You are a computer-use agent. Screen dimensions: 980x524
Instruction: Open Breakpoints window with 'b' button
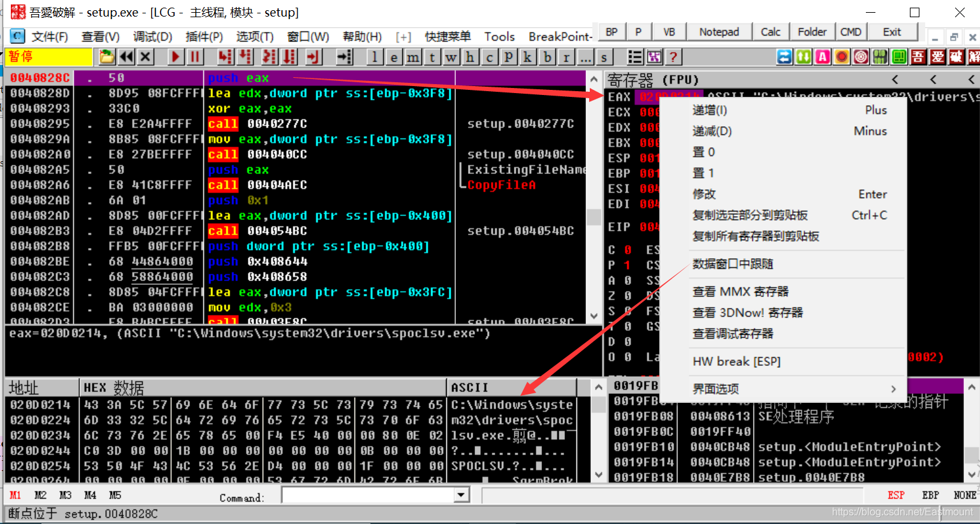click(x=547, y=57)
